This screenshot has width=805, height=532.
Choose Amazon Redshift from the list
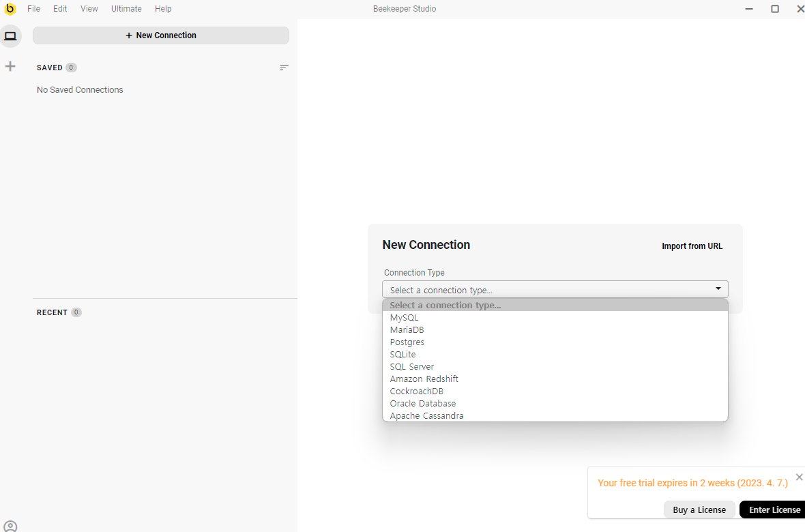[x=555, y=379]
